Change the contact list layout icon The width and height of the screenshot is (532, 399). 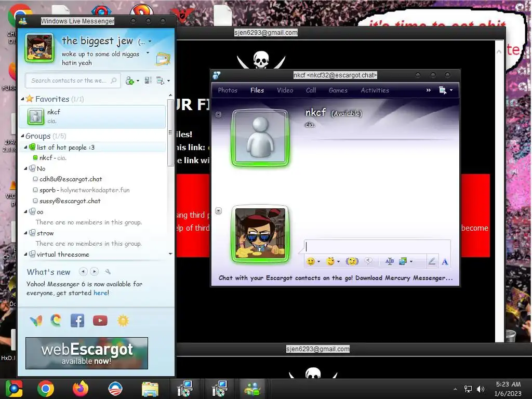click(148, 81)
